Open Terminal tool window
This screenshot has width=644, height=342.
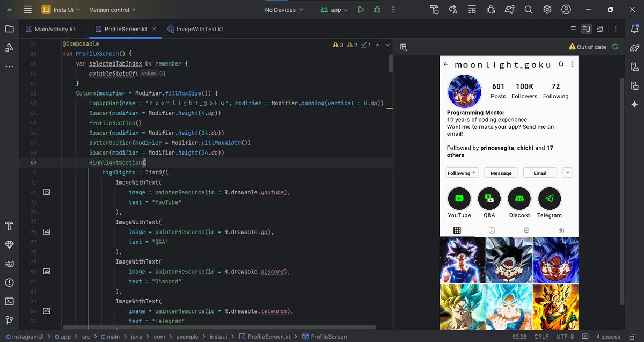coord(9,301)
